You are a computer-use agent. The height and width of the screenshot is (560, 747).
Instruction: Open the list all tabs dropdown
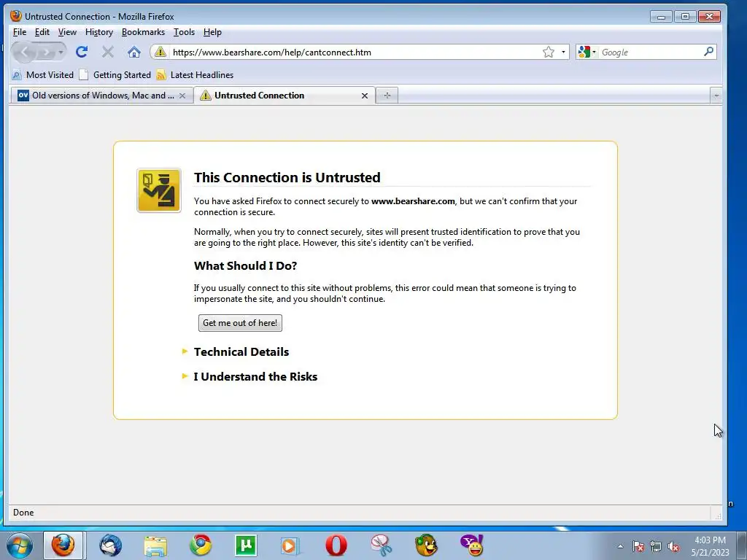716,96
